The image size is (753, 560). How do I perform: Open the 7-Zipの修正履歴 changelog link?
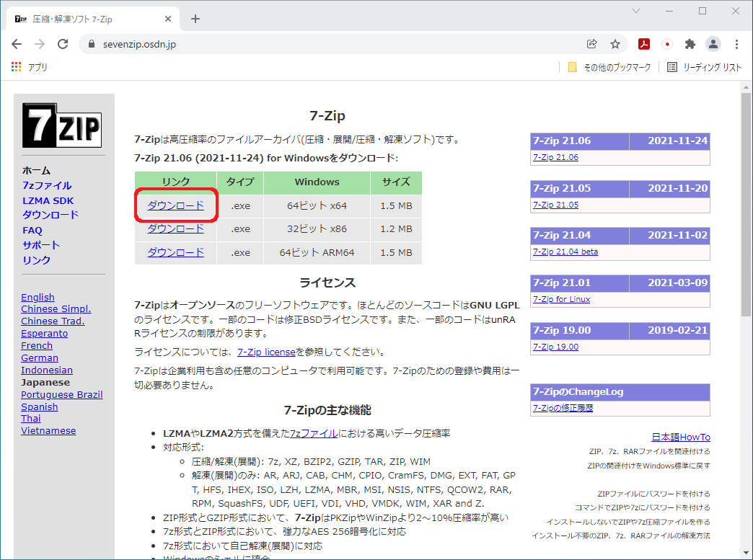563,409
